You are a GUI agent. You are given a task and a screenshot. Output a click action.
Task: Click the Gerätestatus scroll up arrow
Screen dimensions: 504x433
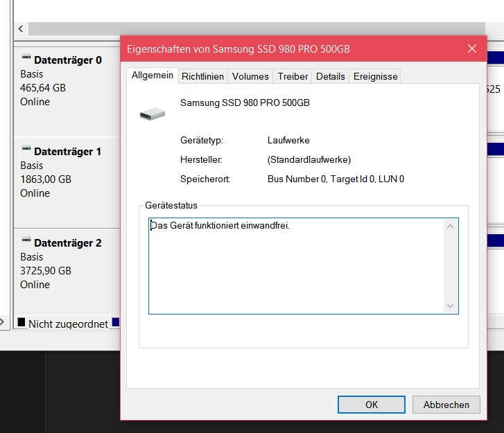click(x=451, y=227)
